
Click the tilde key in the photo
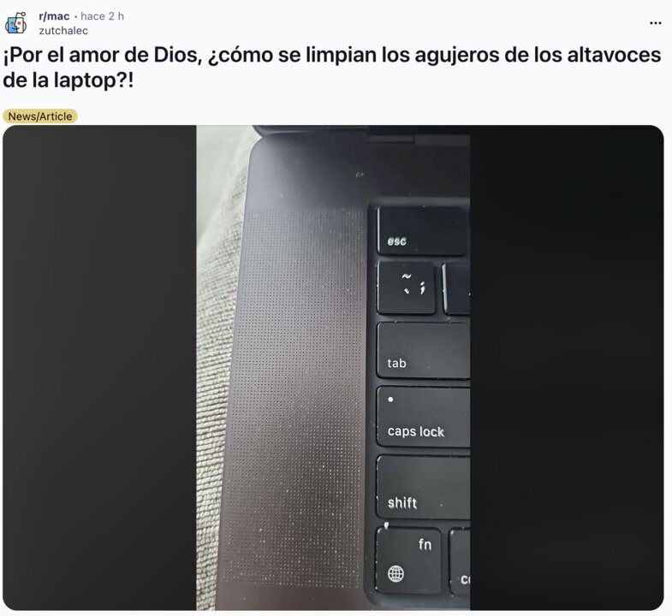point(406,287)
